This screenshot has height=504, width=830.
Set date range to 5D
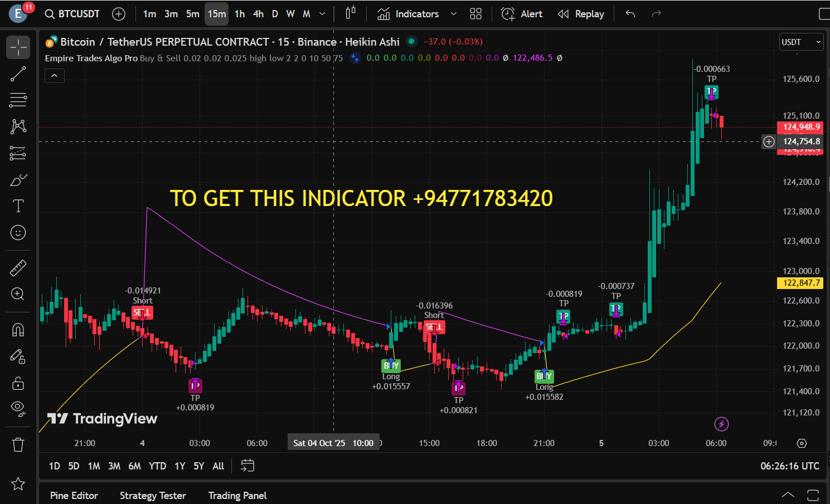[x=74, y=466]
